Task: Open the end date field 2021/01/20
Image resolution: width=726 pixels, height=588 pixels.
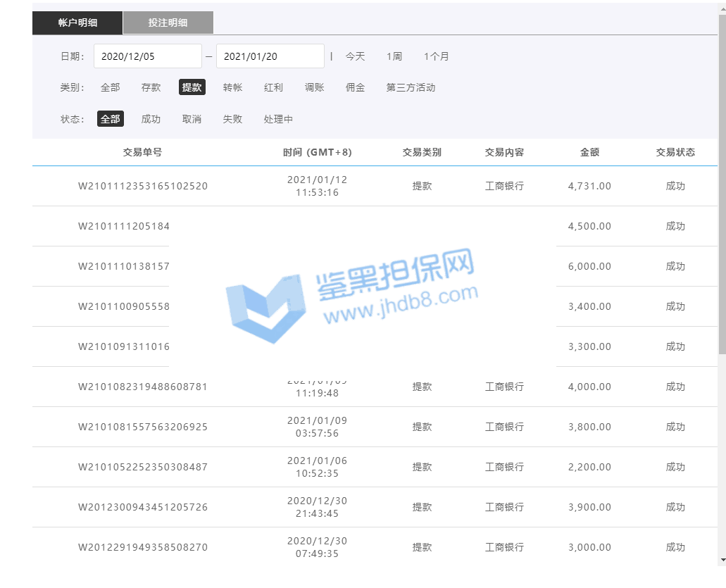Action: [x=270, y=56]
